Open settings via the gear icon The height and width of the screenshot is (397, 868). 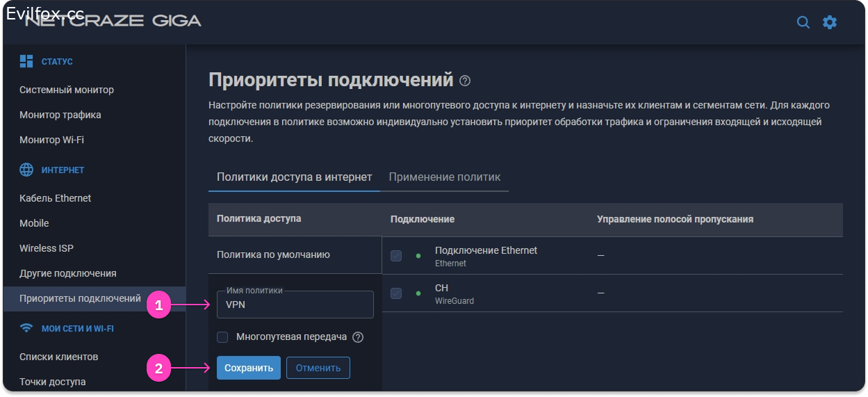tap(830, 22)
